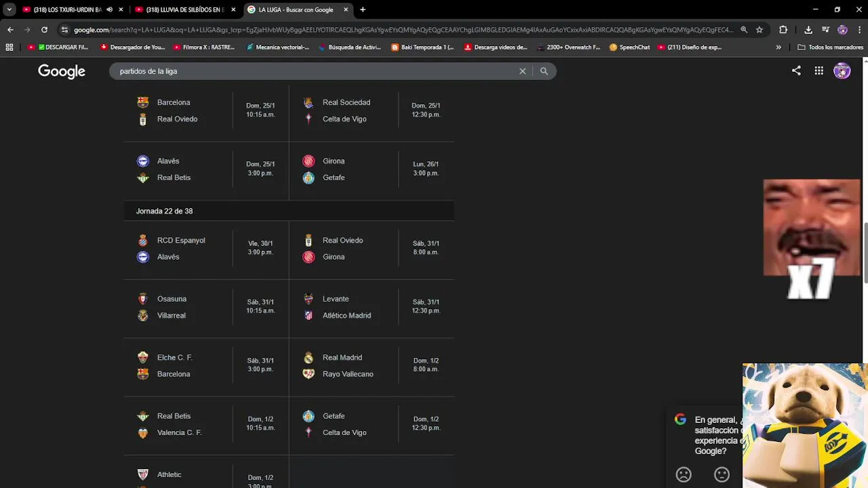Screen dimensions: 868x488
Task: Select the sad face satisfaction rating
Action: click(684, 474)
